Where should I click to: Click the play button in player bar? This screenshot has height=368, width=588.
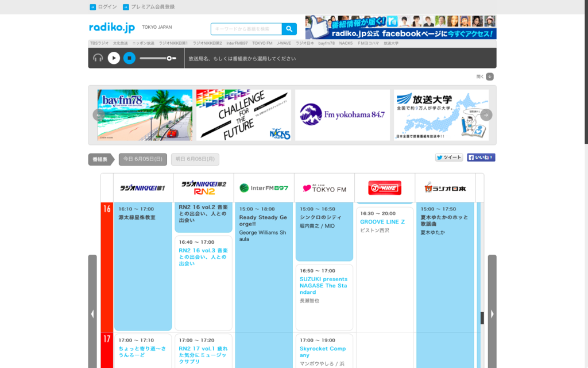[x=114, y=58]
